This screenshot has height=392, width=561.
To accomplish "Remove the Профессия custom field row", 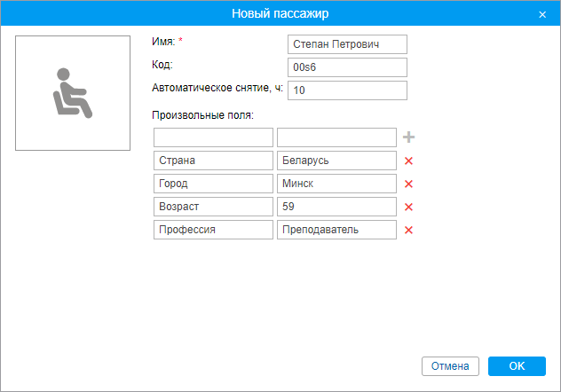I will point(409,230).
